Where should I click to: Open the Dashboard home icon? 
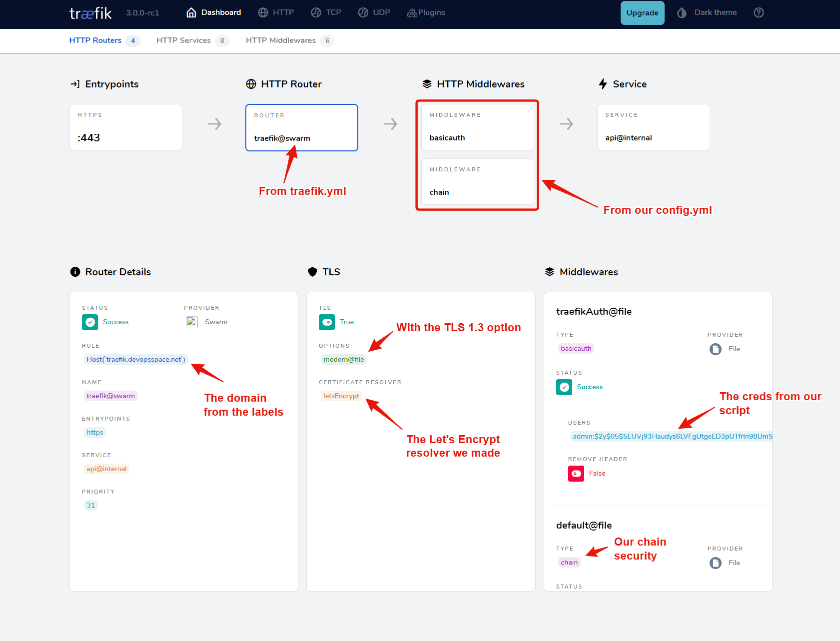click(191, 12)
